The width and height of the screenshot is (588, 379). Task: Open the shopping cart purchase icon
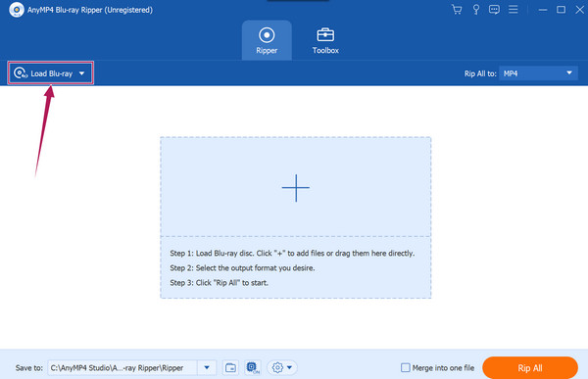pos(457,10)
